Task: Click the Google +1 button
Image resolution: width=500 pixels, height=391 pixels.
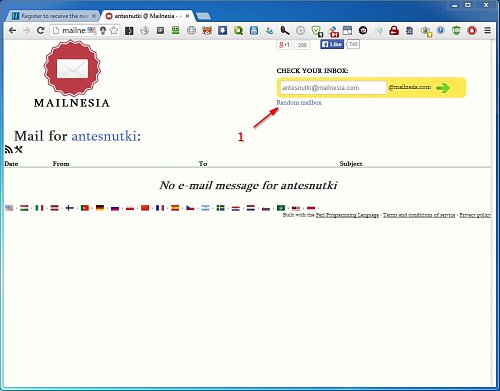Action: [284, 45]
